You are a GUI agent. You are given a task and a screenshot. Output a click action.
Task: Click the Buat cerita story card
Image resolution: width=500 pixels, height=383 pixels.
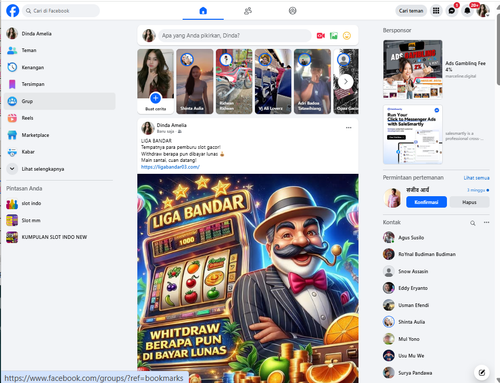155,81
